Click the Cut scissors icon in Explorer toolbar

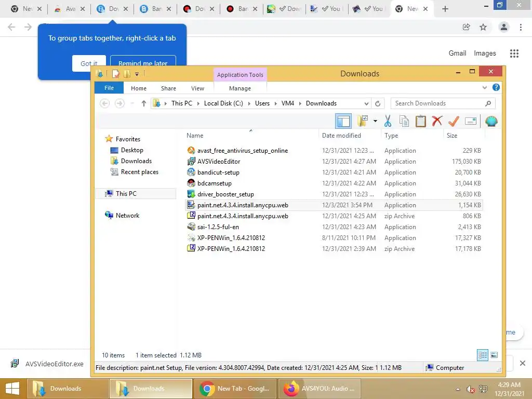coord(388,121)
